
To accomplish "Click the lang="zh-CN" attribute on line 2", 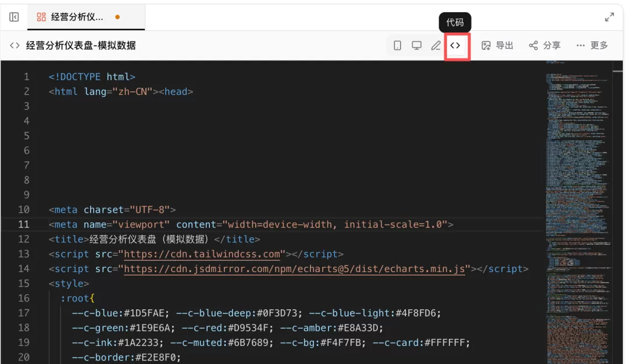I will [119, 91].
